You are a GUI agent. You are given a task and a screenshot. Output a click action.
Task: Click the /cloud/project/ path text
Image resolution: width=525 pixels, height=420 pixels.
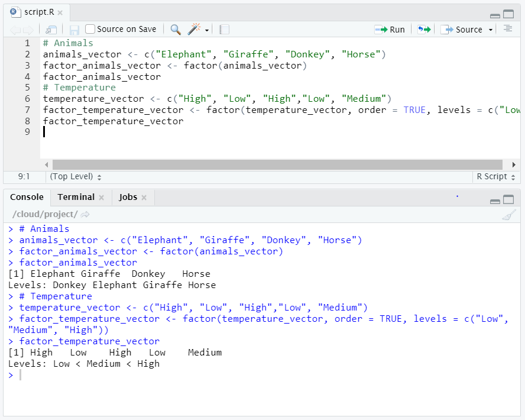point(45,214)
